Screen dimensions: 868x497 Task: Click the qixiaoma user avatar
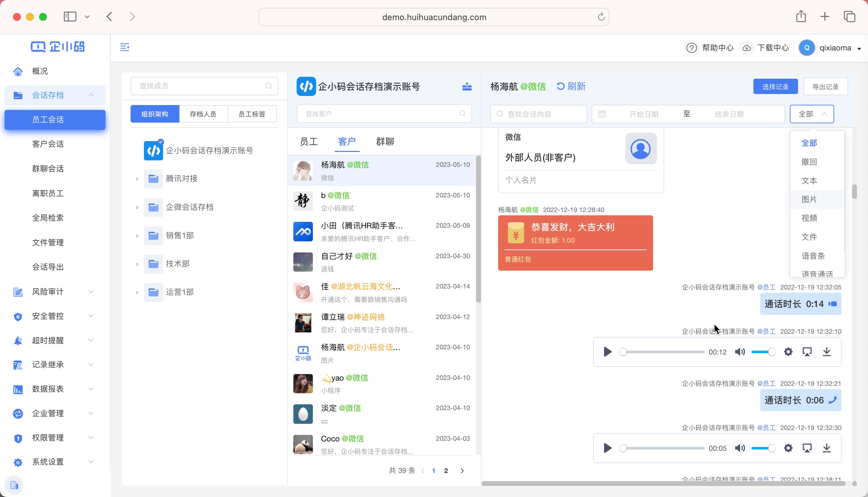point(807,48)
